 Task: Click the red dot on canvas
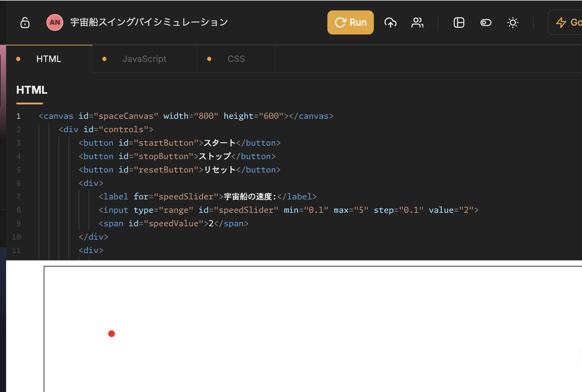pyautogui.click(x=112, y=334)
